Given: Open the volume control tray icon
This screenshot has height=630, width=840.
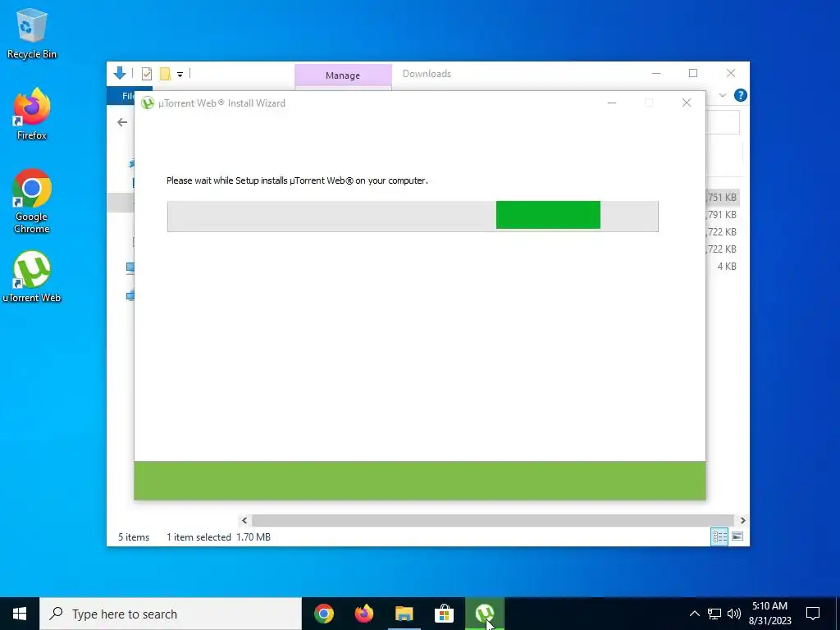Looking at the screenshot, I should tap(734, 614).
